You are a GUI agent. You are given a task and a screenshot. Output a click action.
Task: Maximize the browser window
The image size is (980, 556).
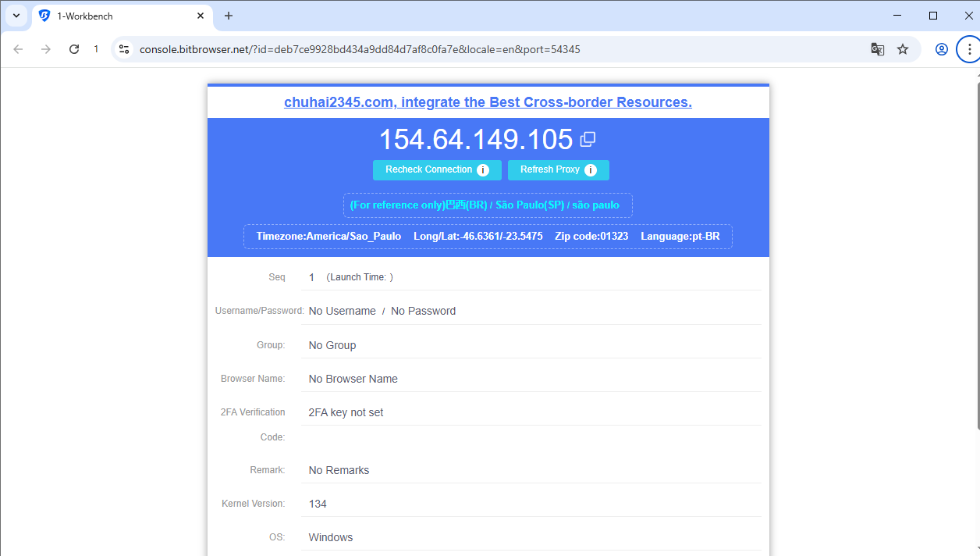[x=933, y=16]
